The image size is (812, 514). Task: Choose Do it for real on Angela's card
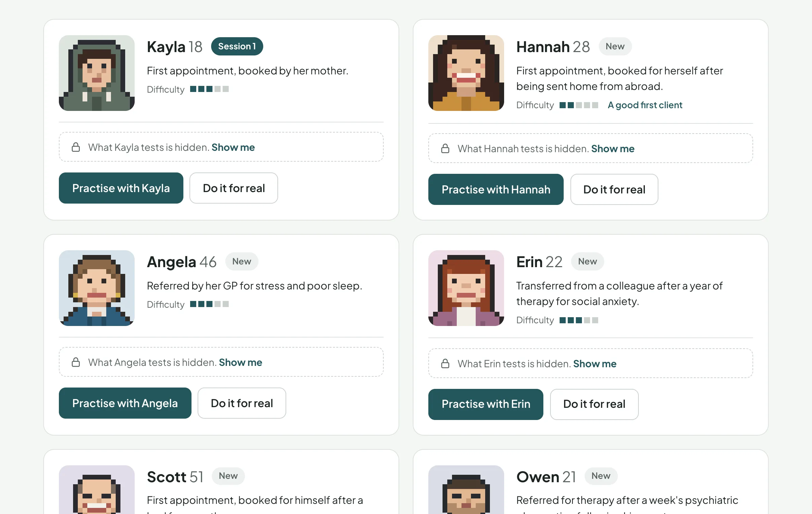[242, 403]
